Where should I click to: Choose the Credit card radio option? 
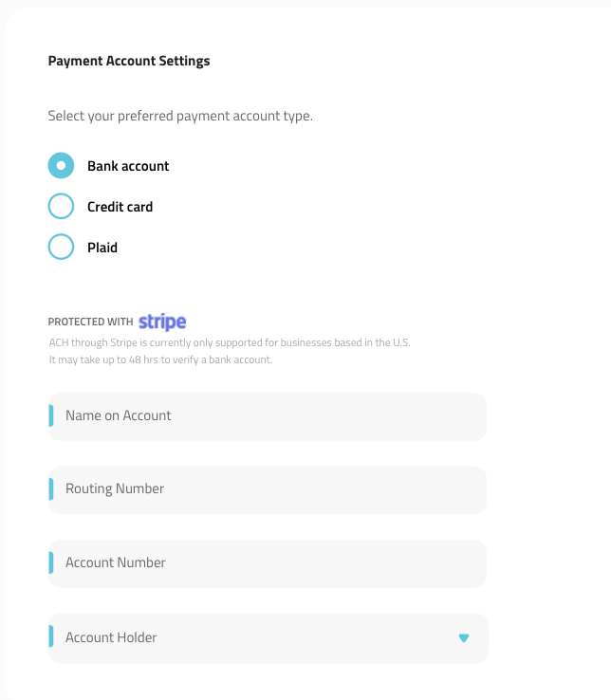click(x=61, y=206)
